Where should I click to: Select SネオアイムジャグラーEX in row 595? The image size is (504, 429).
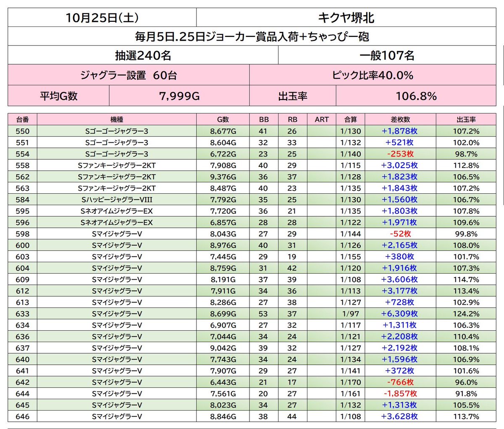pyautogui.click(x=117, y=211)
